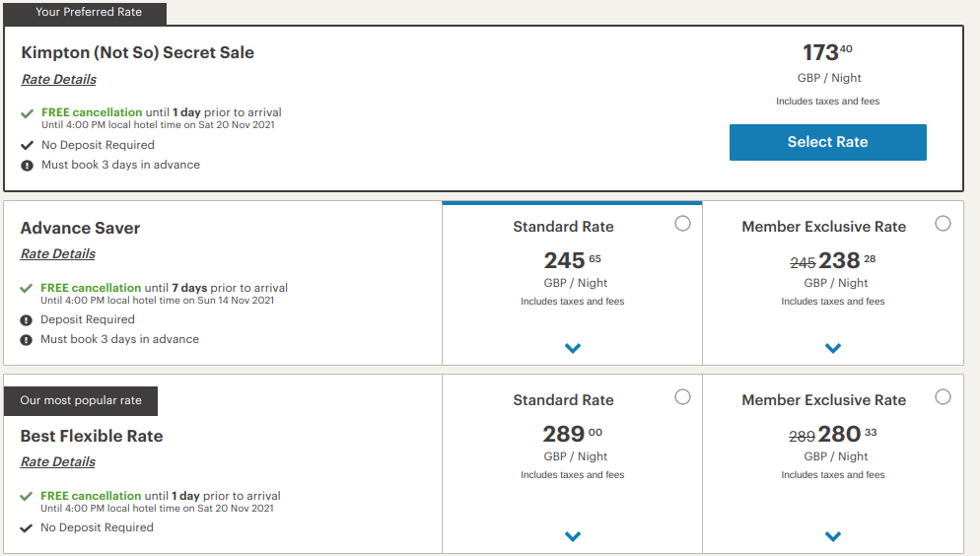Viewport: 980px width, 556px height.
Task: Click the alert icon beside Advance Saver Must book 3 days
Action: pos(27,340)
